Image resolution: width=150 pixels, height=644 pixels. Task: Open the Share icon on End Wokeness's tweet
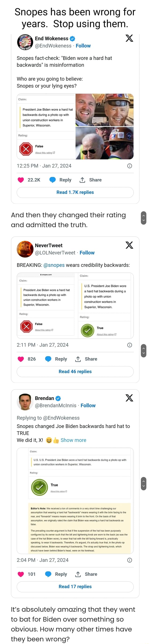coord(82,180)
